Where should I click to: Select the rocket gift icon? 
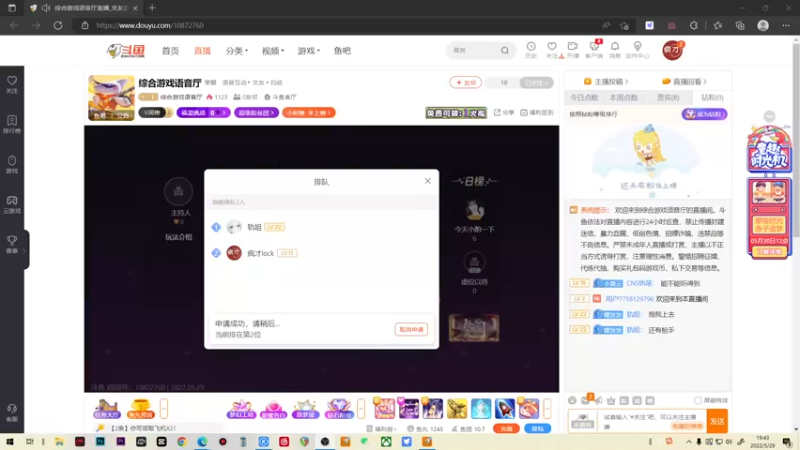505,409
